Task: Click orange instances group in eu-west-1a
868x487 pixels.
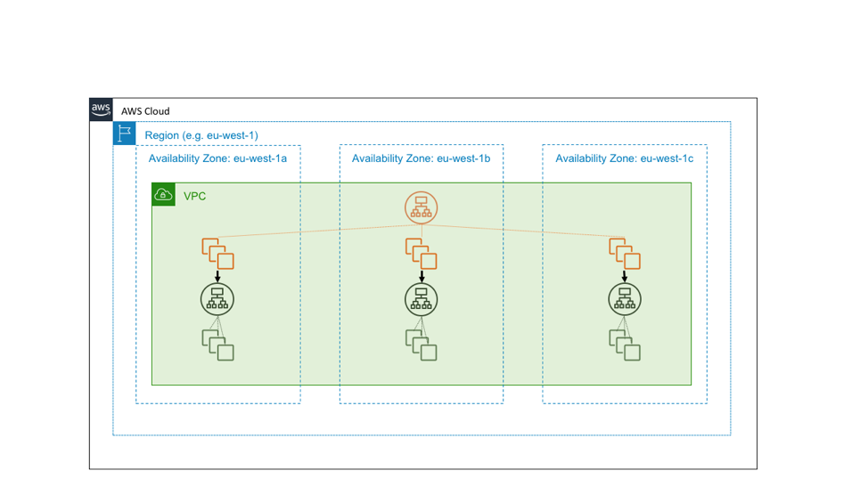Action: [x=217, y=254]
